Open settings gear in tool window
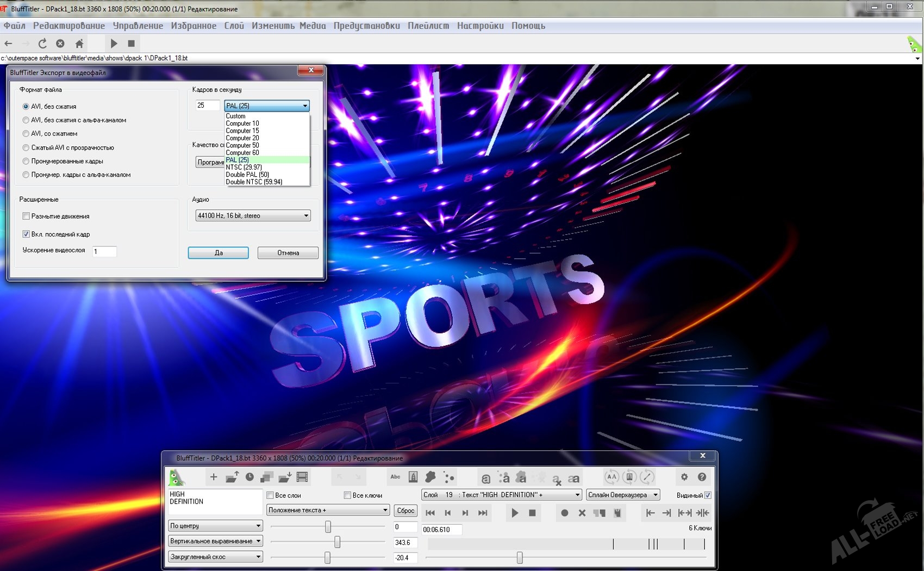Image resolution: width=924 pixels, height=571 pixels. pos(684,477)
